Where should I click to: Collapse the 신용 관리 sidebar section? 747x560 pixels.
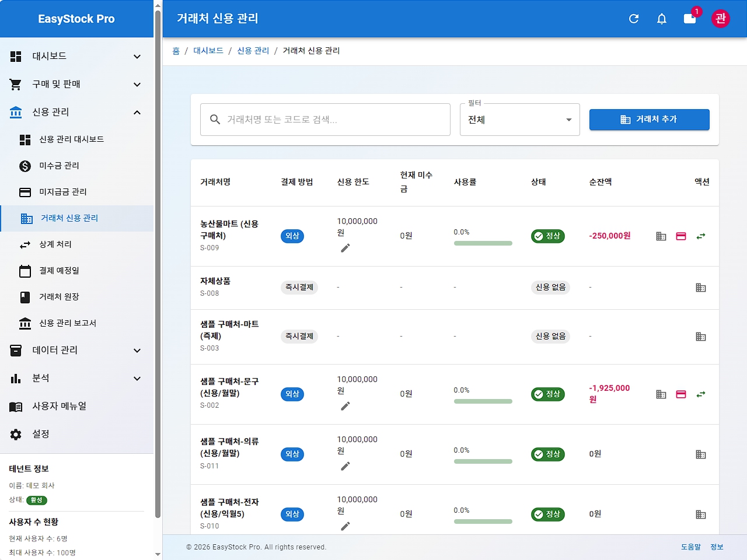click(137, 113)
